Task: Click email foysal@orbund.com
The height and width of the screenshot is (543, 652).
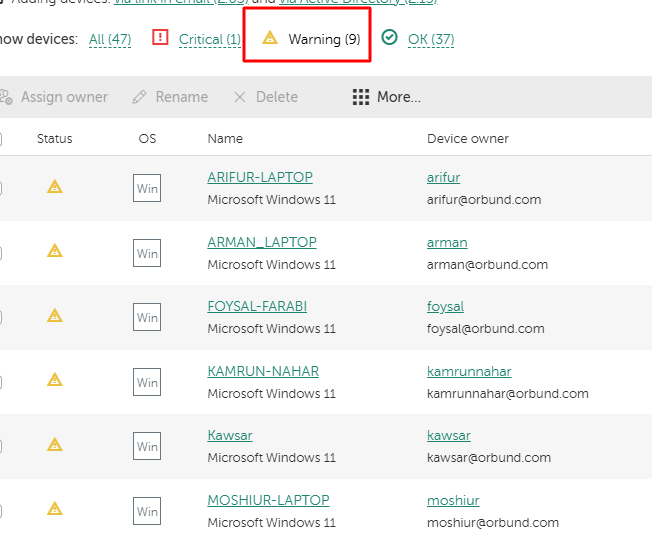Action: 486,329
